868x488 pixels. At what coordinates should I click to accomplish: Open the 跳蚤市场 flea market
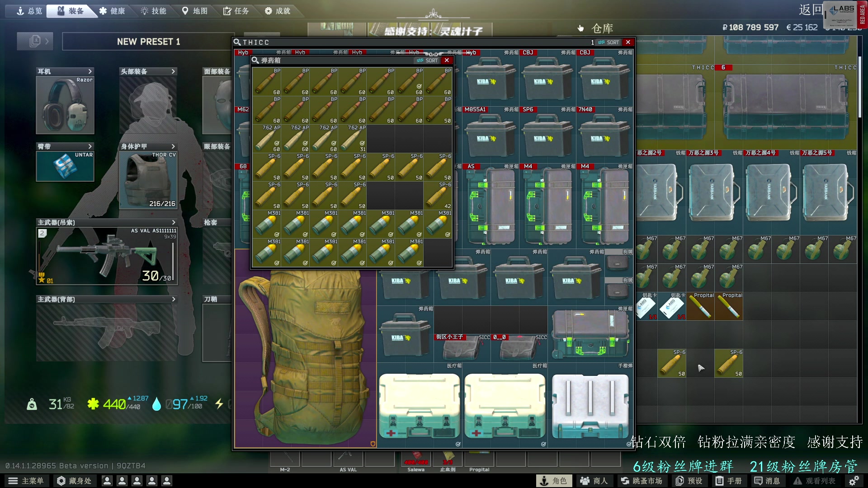[642, 481]
